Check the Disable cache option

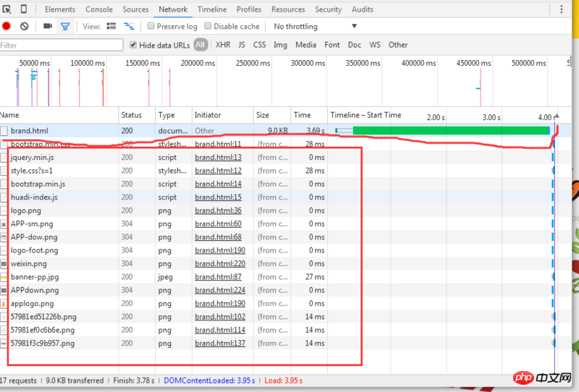(x=208, y=26)
